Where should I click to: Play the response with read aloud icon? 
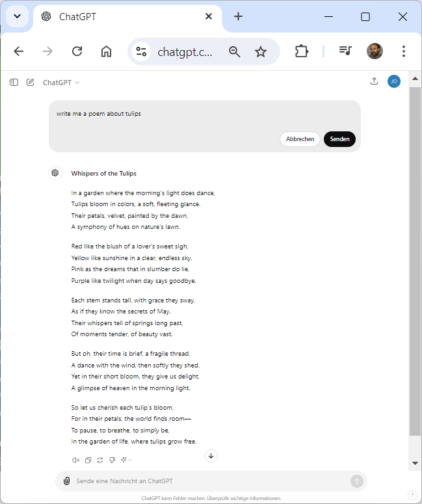pos(75,460)
